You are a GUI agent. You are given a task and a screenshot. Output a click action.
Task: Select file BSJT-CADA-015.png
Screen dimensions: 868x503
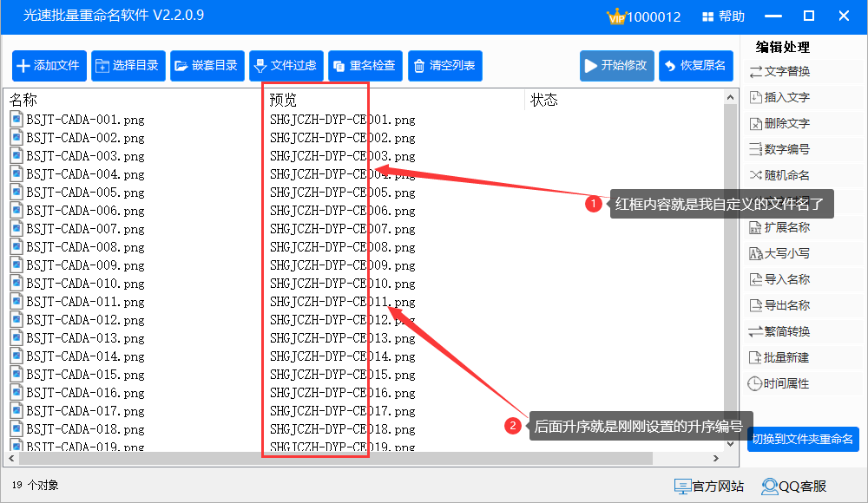(x=85, y=375)
